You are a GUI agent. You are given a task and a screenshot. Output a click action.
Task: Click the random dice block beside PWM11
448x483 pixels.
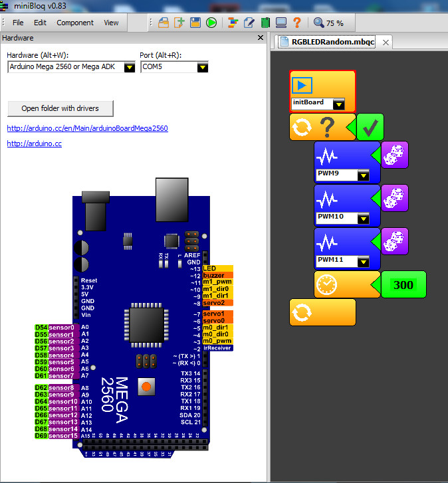click(395, 241)
